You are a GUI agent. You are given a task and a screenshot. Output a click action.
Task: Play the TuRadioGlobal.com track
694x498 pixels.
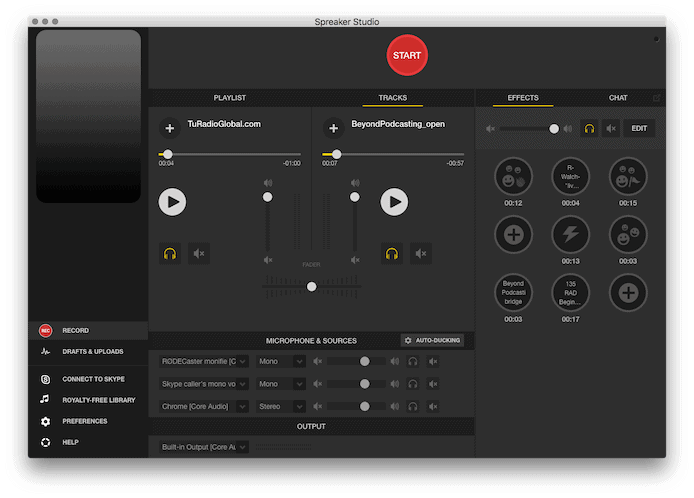172,202
